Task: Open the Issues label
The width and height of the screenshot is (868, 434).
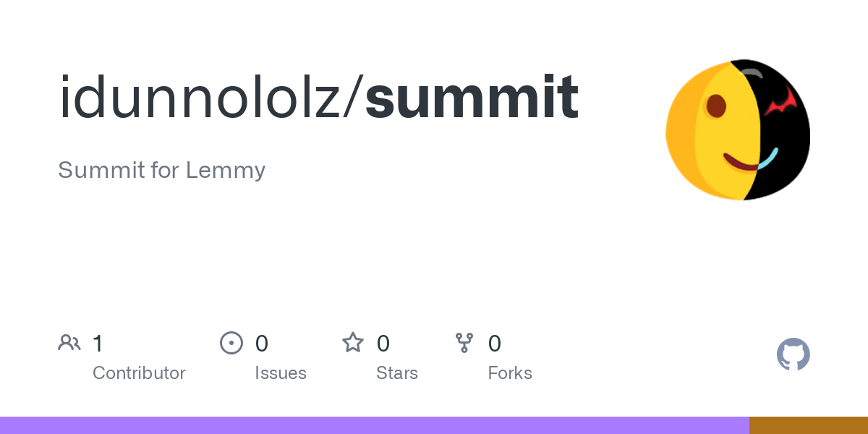Action: pos(281,373)
